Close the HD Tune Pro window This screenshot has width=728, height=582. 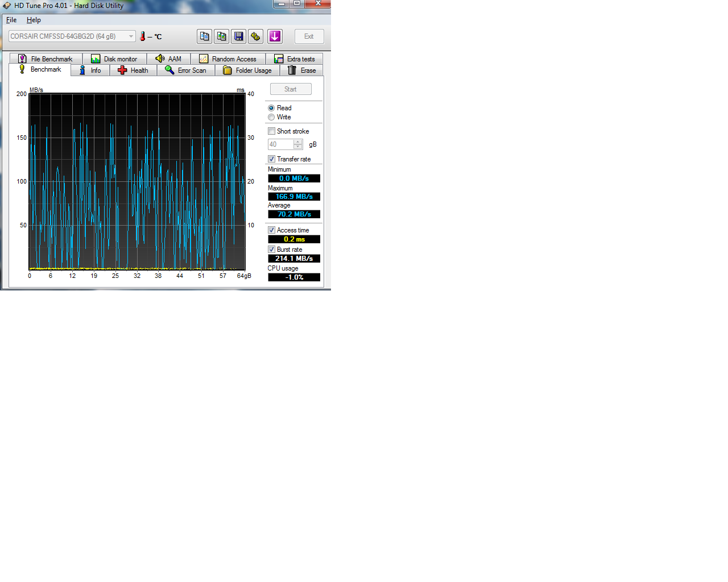[x=318, y=3]
